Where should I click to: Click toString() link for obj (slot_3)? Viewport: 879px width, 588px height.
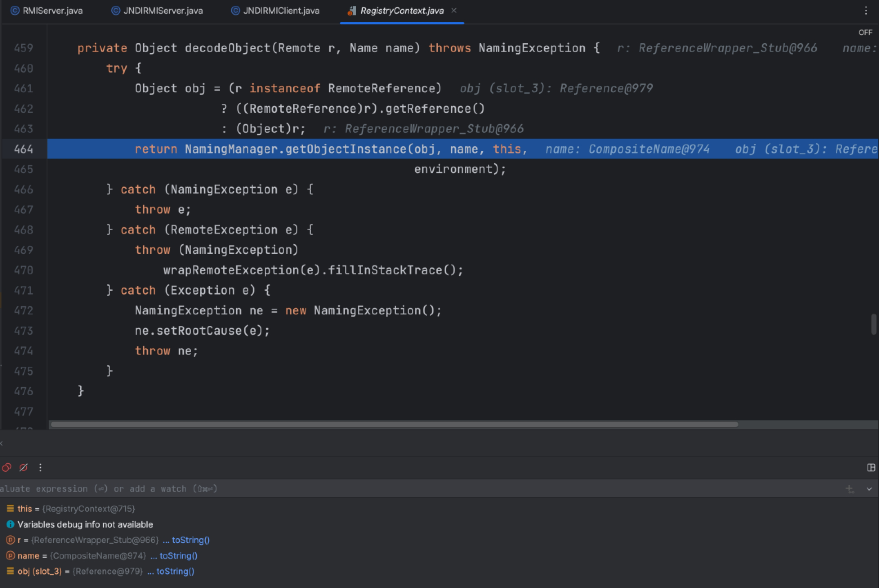(175, 571)
